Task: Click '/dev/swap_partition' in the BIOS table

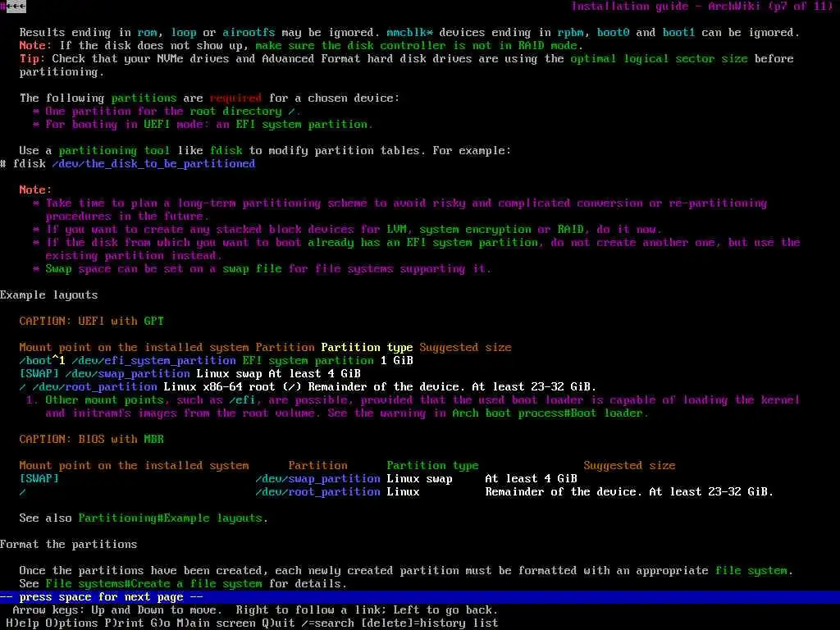Action: tap(317, 479)
